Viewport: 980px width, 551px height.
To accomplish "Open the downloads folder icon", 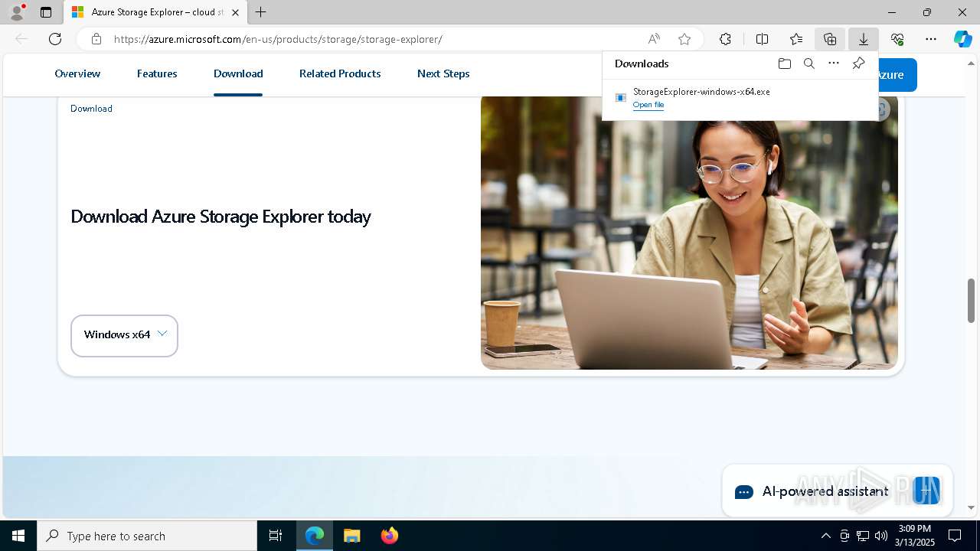I will point(784,64).
